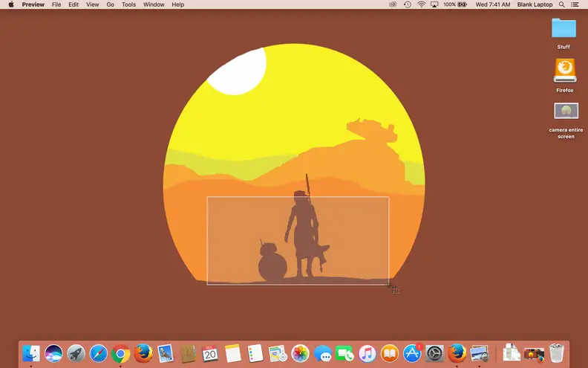Open the Preview application menu
The image size is (588, 368).
33,4
